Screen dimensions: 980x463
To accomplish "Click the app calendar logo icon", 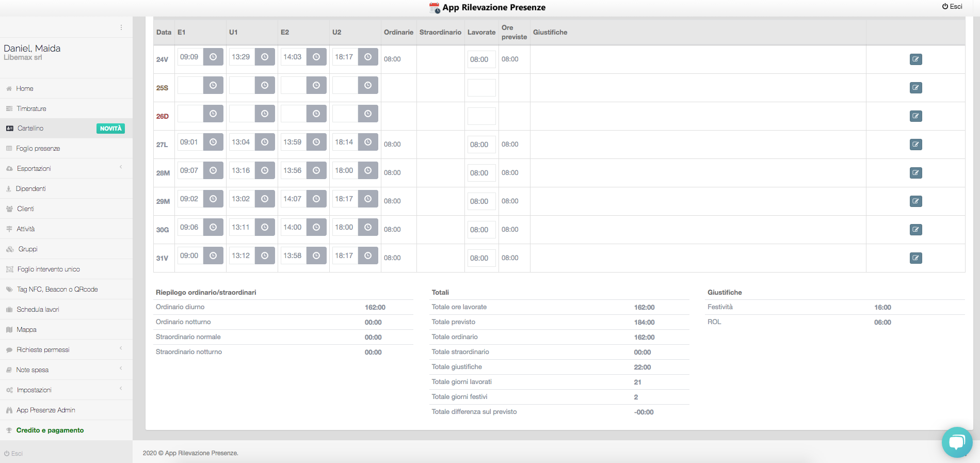I will (435, 8).
